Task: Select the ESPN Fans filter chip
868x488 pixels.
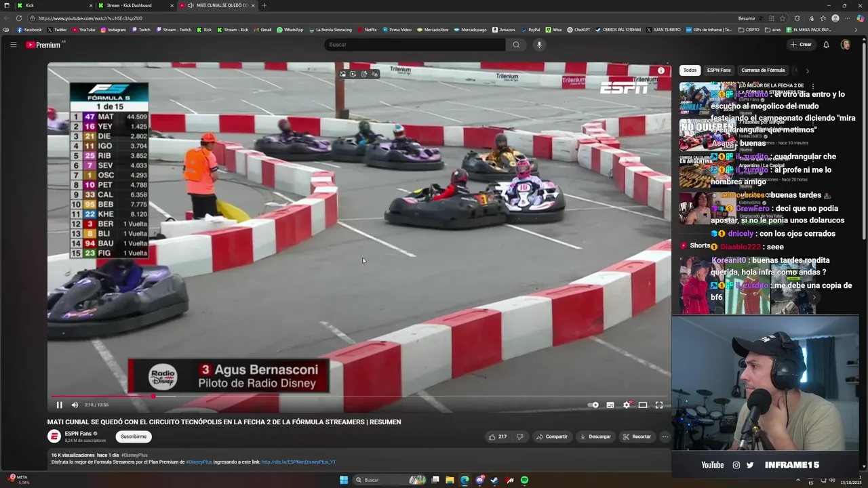Action: (x=719, y=70)
